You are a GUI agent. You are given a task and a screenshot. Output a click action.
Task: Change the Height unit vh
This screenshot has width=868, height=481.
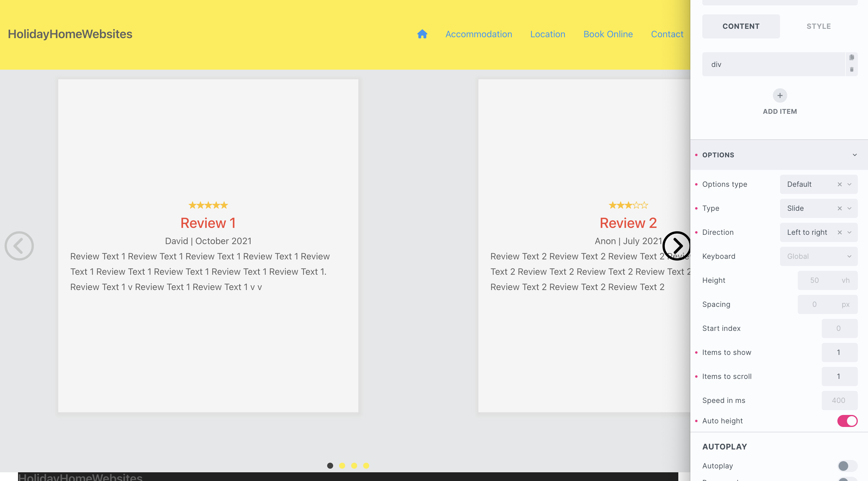(845, 280)
